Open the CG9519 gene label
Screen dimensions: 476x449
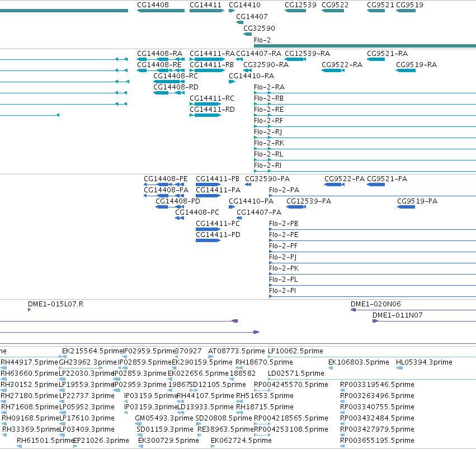tap(409, 5)
